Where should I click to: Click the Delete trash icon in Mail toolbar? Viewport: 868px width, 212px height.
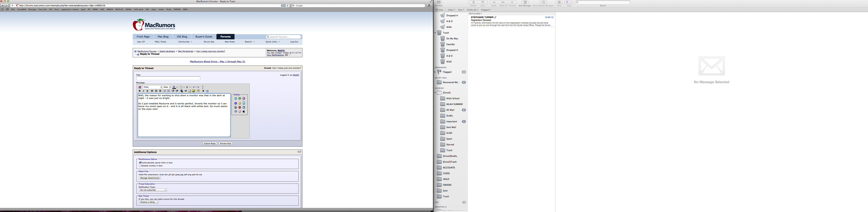coord(473,2)
